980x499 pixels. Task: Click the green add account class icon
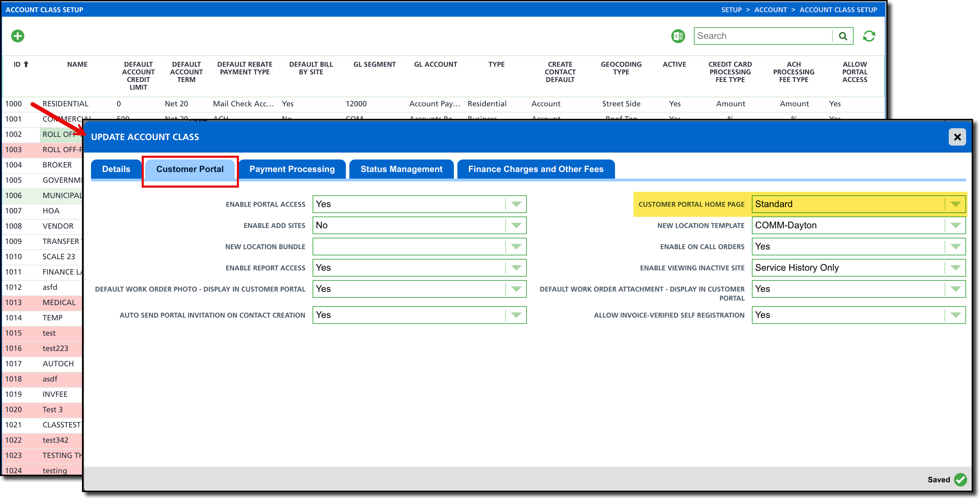(x=17, y=36)
